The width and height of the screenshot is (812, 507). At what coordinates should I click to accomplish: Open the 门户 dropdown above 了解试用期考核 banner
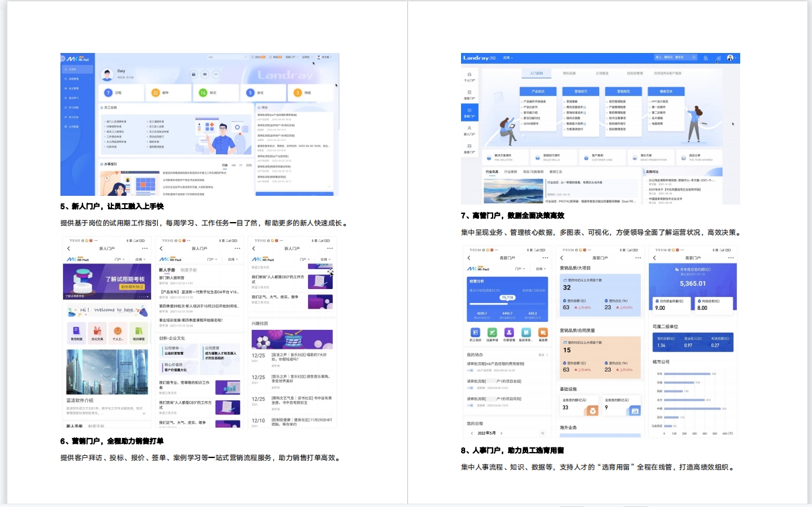click(118, 259)
